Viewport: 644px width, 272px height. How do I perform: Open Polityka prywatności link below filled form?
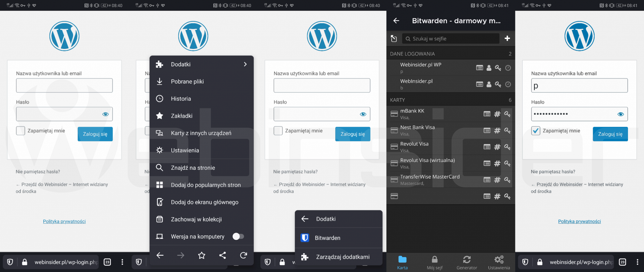pyautogui.click(x=579, y=221)
